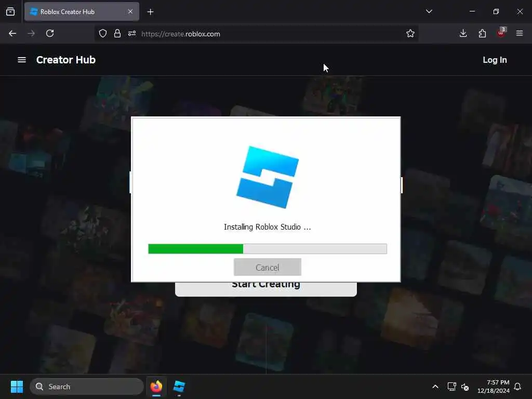Click the Log In link
The height and width of the screenshot is (399, 532).
coord(495,60)
